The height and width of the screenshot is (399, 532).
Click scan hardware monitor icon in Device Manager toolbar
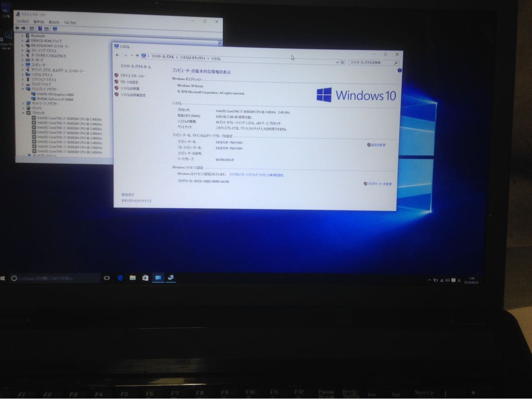point(55,29)
